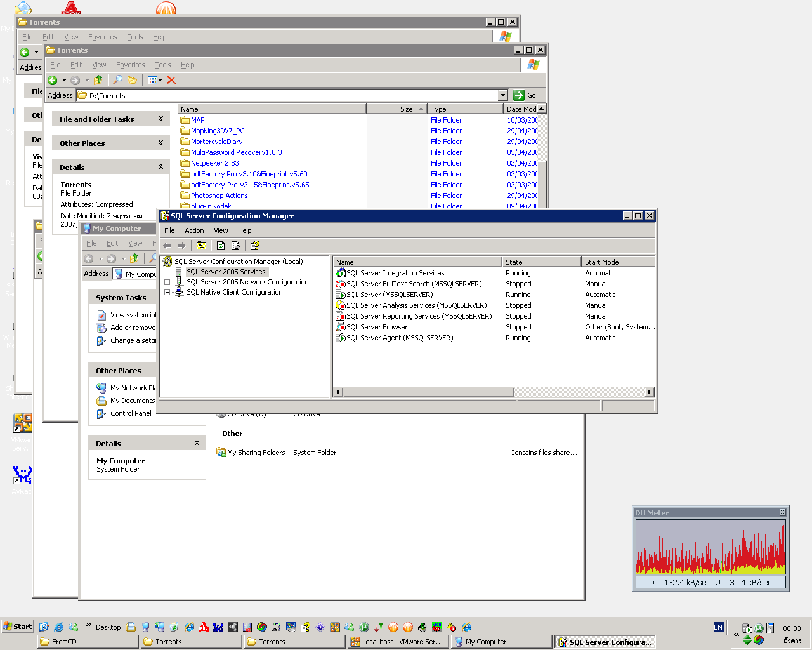Click the Start button
Image resolution: width=812 pixels, height=650 pixels.
click(17, 627)
